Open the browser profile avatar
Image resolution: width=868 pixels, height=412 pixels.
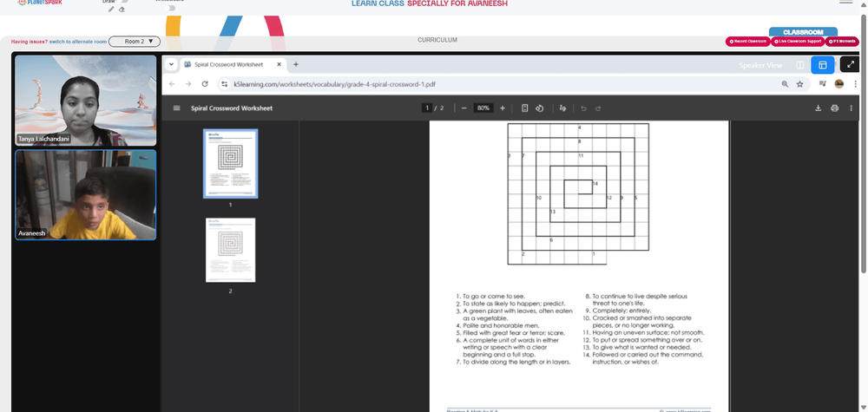[x=839, y=84]
